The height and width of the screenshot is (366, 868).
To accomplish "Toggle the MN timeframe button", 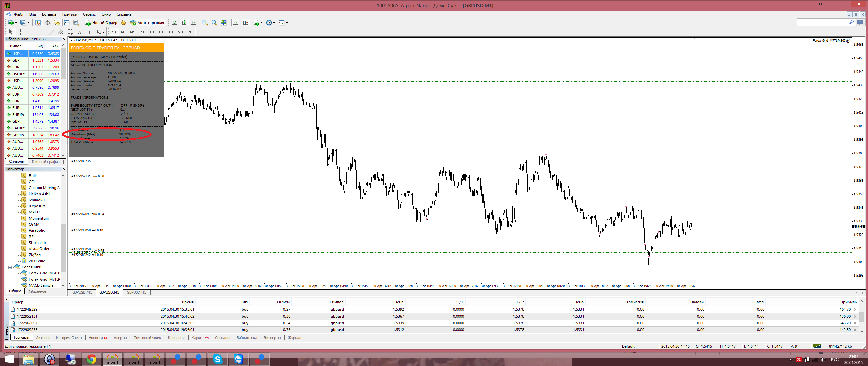I will tap(190, 32).
